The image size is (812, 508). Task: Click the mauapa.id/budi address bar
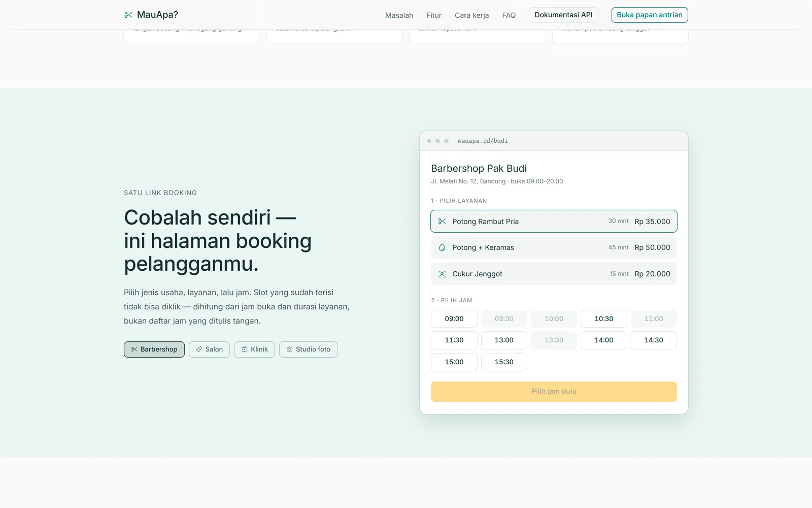pos(483,141)
